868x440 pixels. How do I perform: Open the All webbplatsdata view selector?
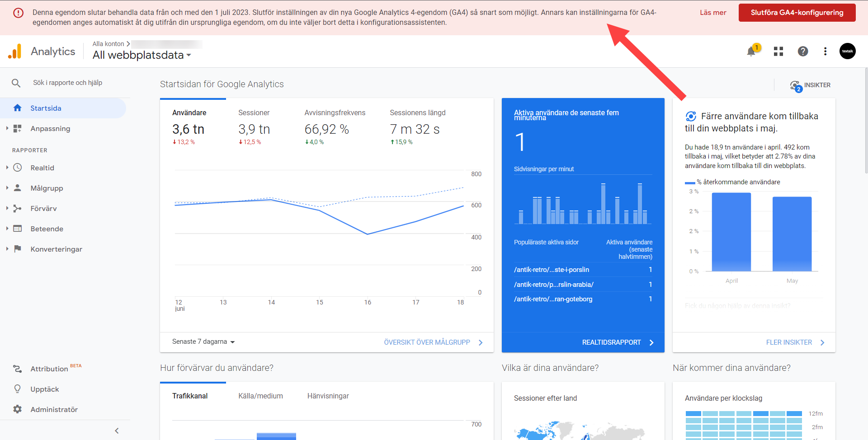[x=142, y=55]
